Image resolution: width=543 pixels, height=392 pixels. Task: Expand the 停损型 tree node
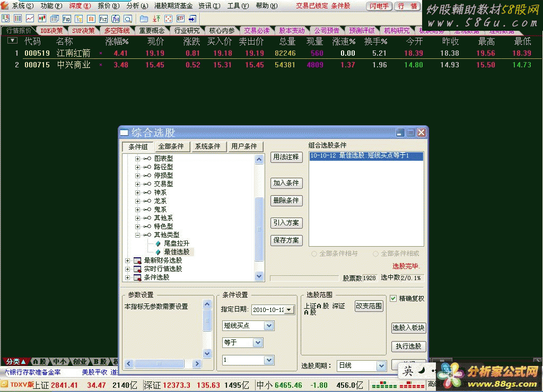(137, 176)
